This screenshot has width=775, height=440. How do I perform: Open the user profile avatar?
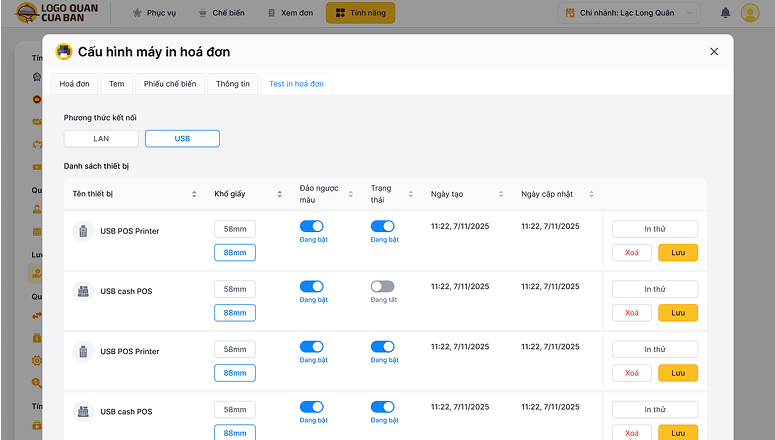click(749, 14)
